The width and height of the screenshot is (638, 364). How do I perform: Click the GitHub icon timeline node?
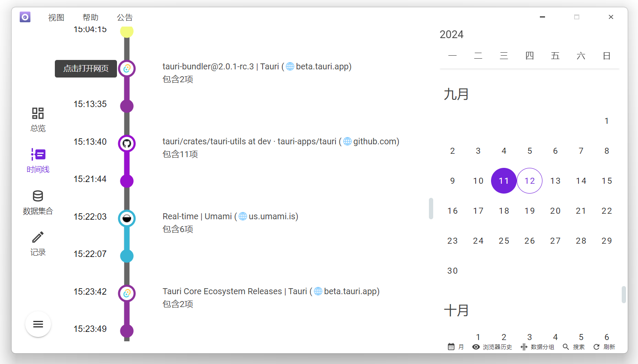click(x=127, y=143)
